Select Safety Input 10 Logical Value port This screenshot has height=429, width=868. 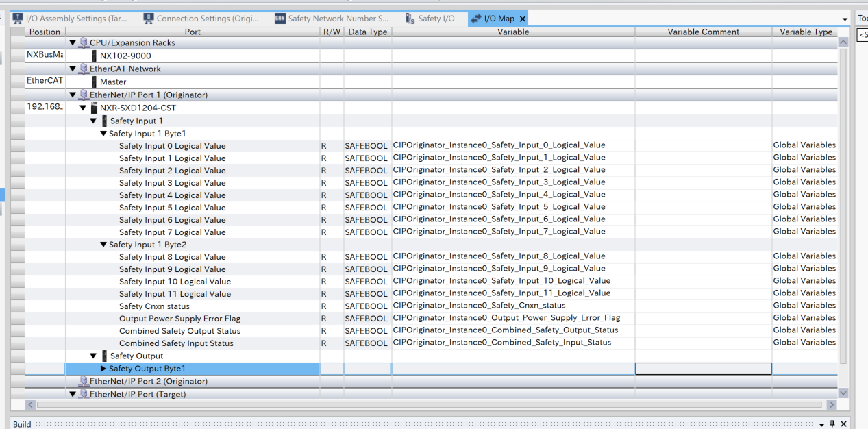(175, 282)
